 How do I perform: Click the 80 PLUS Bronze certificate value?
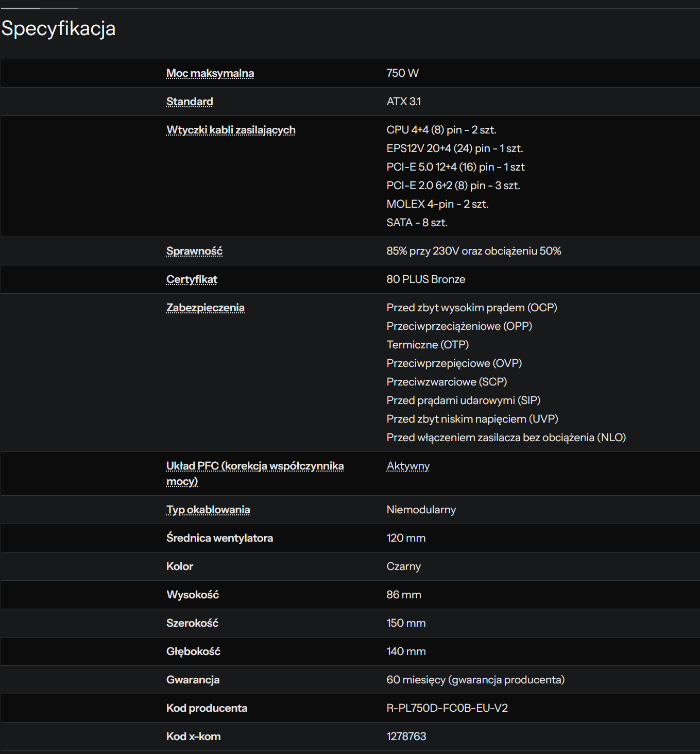(x=425, y=279)
